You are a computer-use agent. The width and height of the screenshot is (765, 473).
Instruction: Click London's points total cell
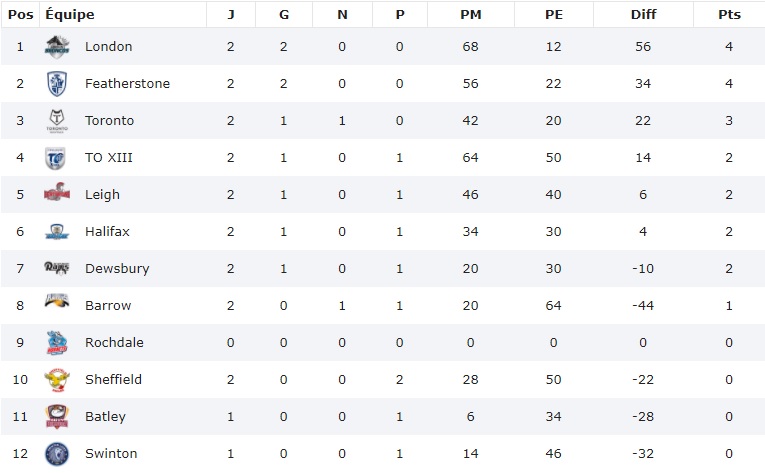729,47
